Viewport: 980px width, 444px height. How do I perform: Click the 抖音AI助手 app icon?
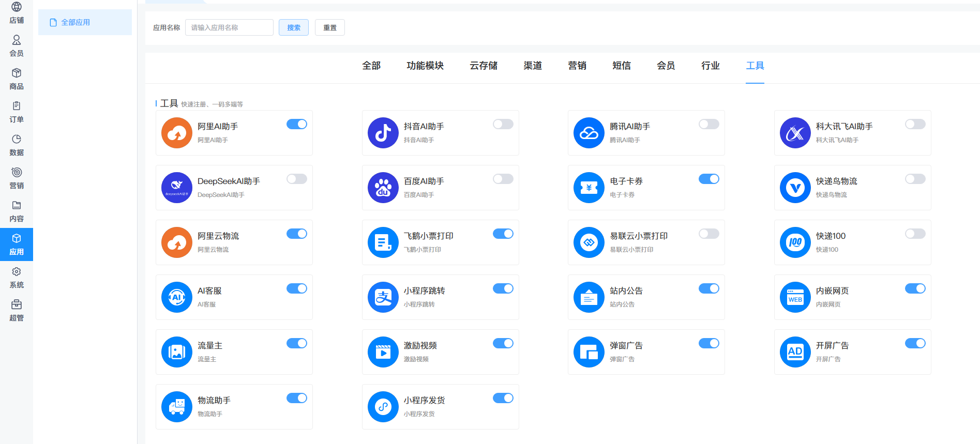coord(383,133)
